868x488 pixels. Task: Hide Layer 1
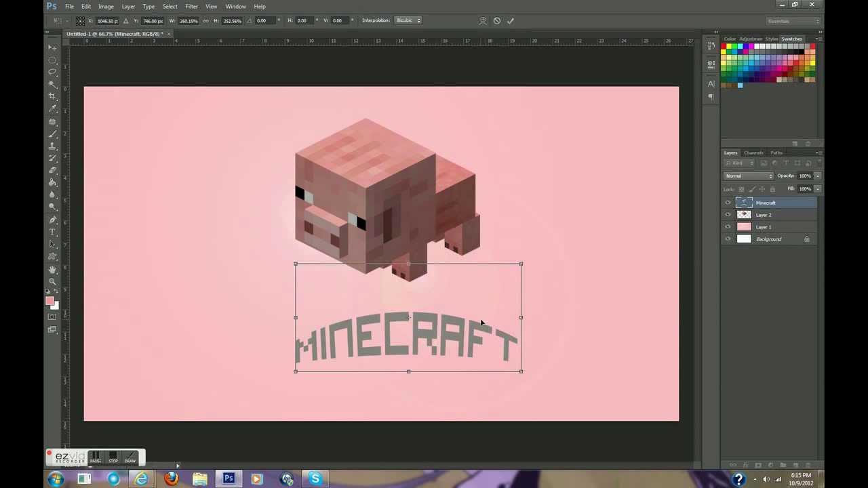coord(728,227)
